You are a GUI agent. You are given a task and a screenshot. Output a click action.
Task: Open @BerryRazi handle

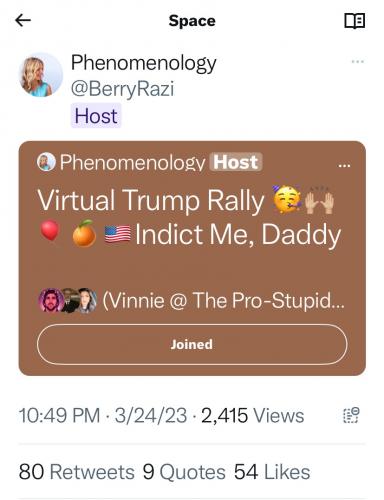122,89
